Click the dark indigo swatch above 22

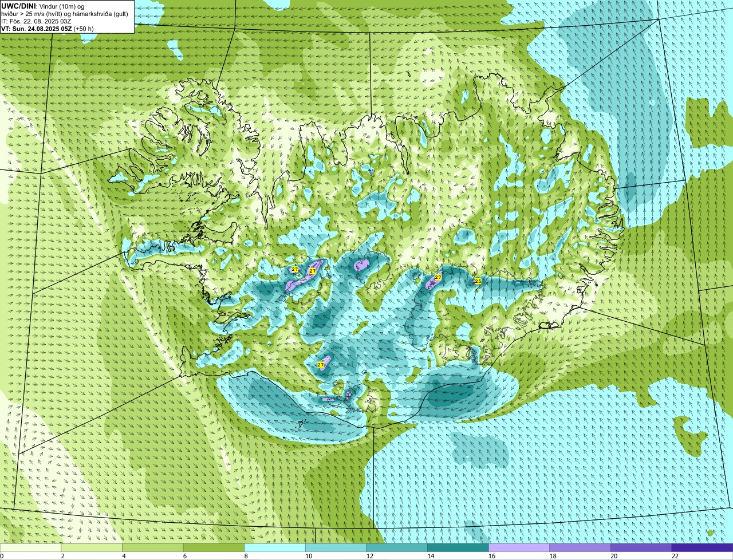point(702,547)
